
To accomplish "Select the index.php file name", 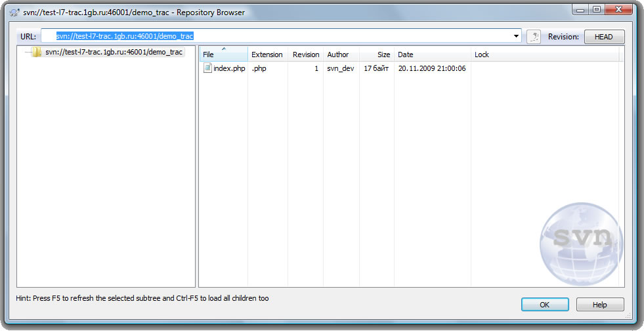I will pyautogui.click(x=229, y=68).
